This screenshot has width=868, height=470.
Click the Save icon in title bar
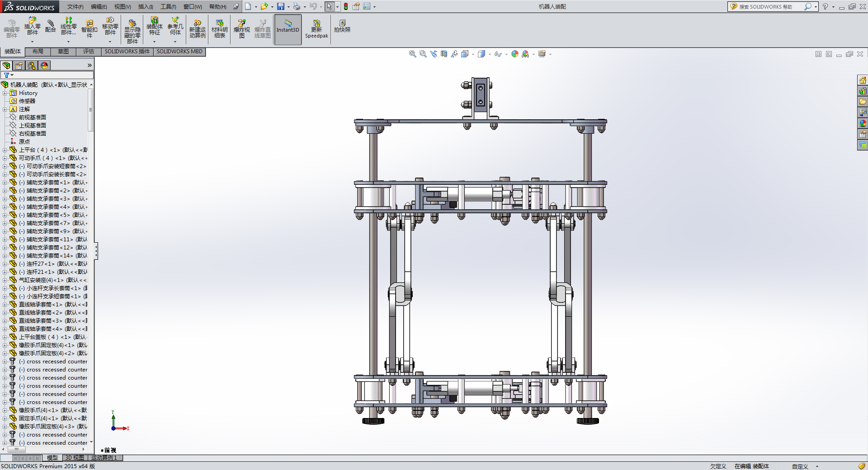tap(281, 6)
